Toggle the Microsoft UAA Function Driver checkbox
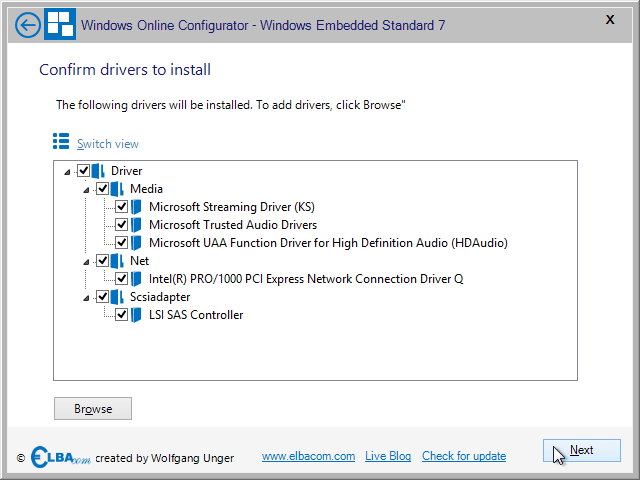The height and width of the screenshot is (480, 640). pyautogui.click(x=121, y=242)
